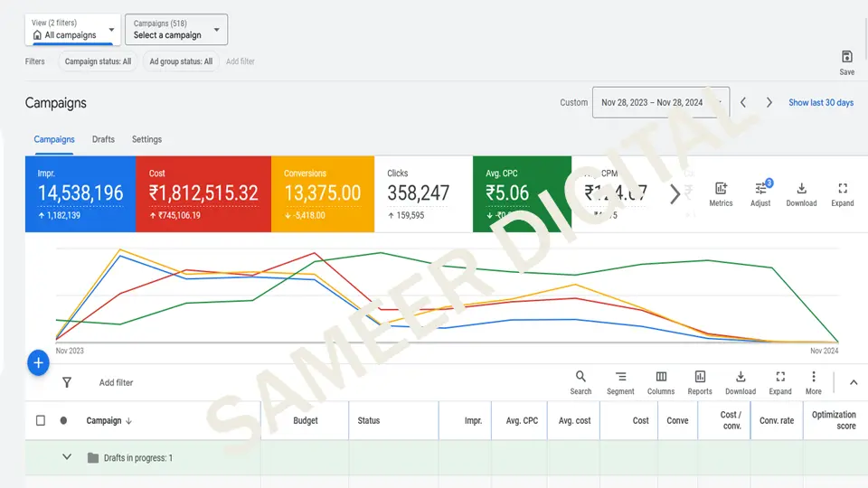Toggle the Impr. blue scorecard metric
The width and height of the screenshot is (868, 488).
tap(80, 193)
